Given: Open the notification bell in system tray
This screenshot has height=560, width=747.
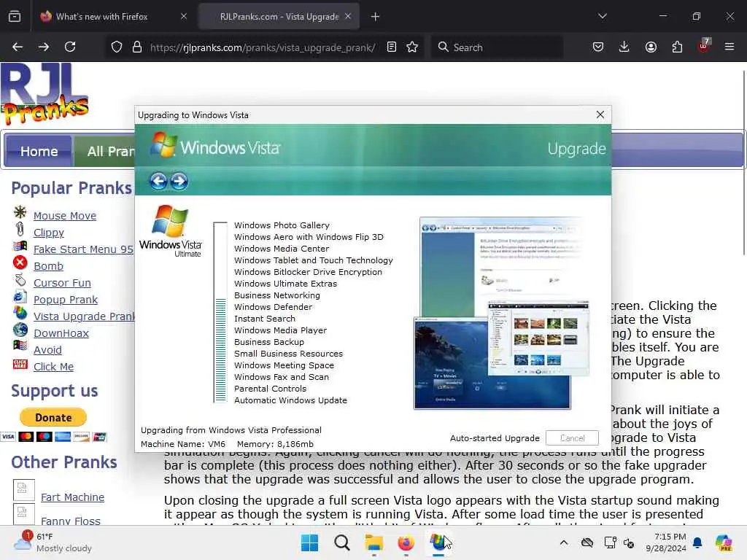Looking at the screenshot, I should point(697,542).
